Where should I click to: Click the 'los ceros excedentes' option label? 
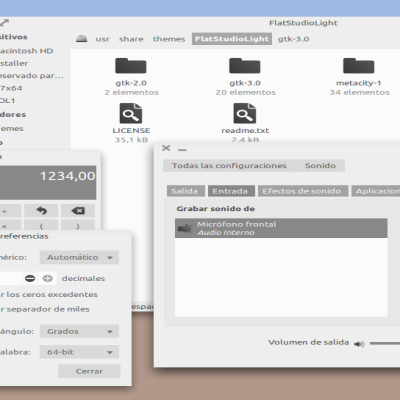[52, 294]
